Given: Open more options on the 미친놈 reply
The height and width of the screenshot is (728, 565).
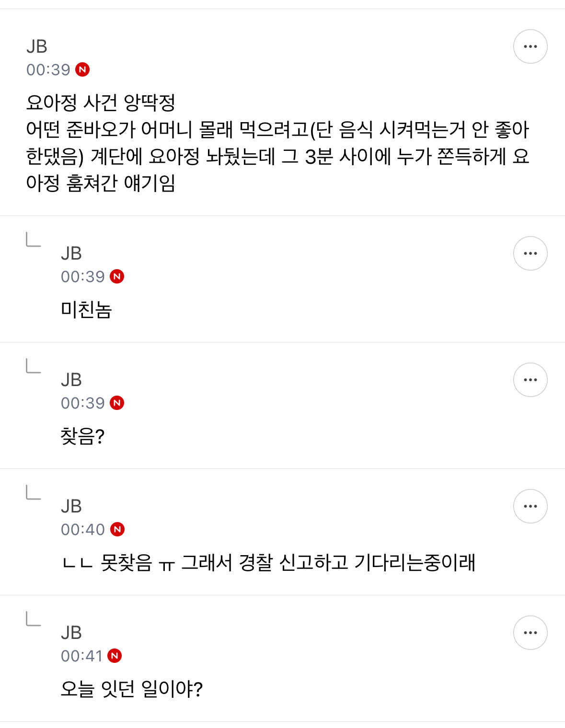Looking at the screenshot, I should click(530, 253).
